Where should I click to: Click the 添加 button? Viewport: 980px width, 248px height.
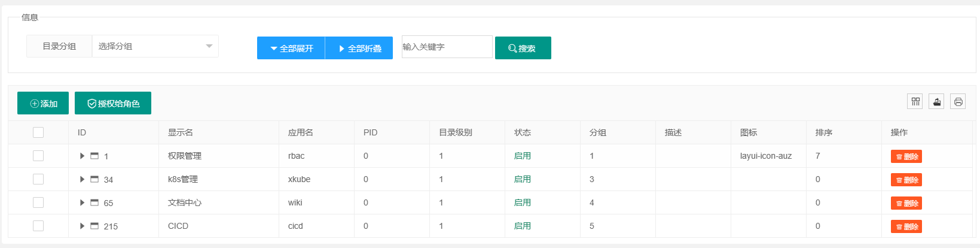tap(43, 103)
